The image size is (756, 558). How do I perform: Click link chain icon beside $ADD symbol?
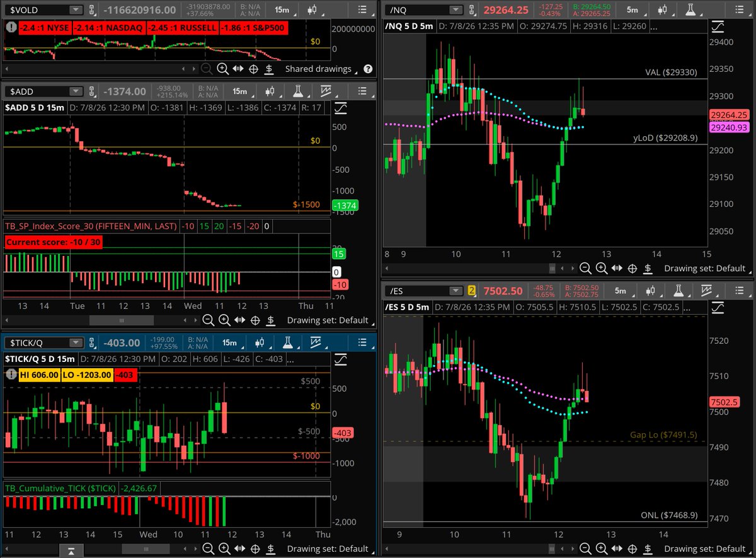92,91
